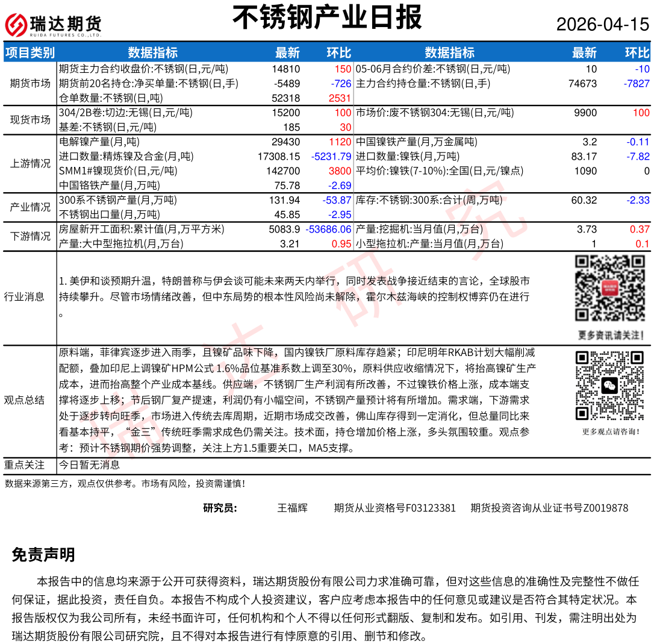Click the 更多观点请咨询 caption
Screen dimensions: 654x644
610,431
